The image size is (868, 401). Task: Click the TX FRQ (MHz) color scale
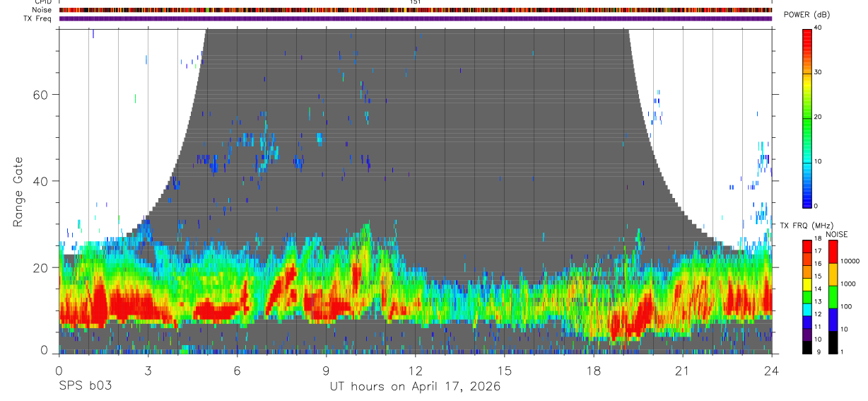coord(807,296)
